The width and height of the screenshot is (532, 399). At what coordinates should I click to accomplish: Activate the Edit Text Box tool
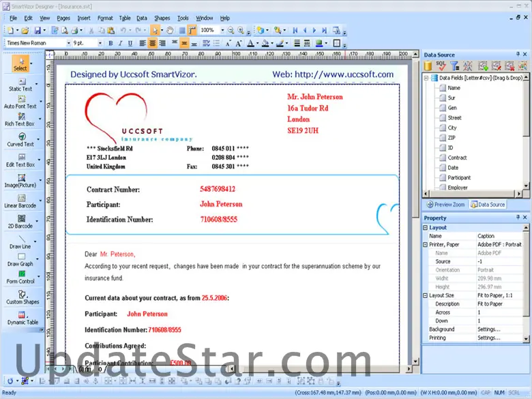20,161
